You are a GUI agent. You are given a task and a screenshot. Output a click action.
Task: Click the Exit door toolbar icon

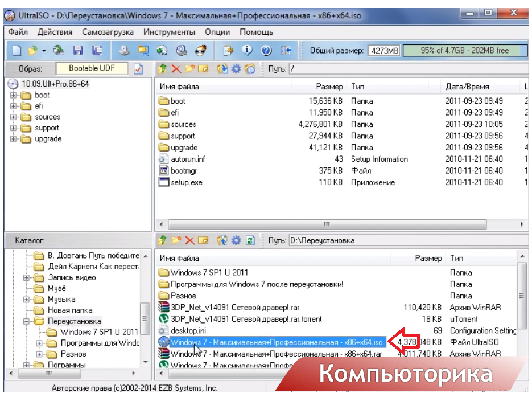(x=286, y=51)
